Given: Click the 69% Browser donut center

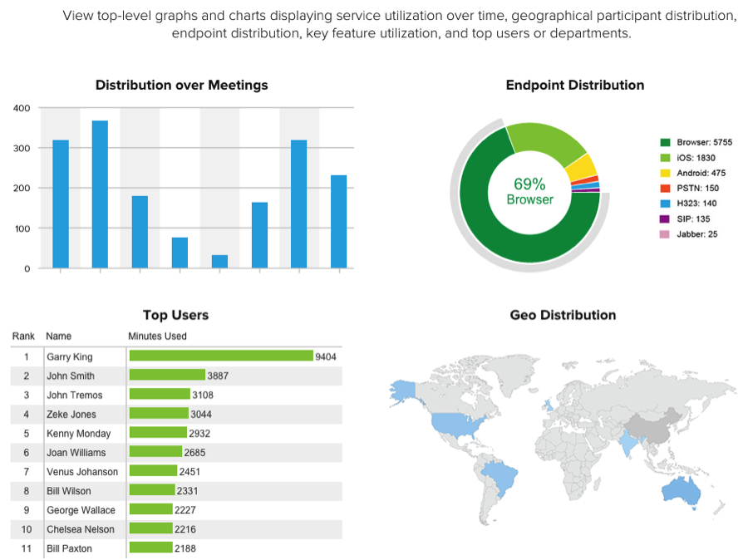Looking at the screenshot, I should [529, 191].
